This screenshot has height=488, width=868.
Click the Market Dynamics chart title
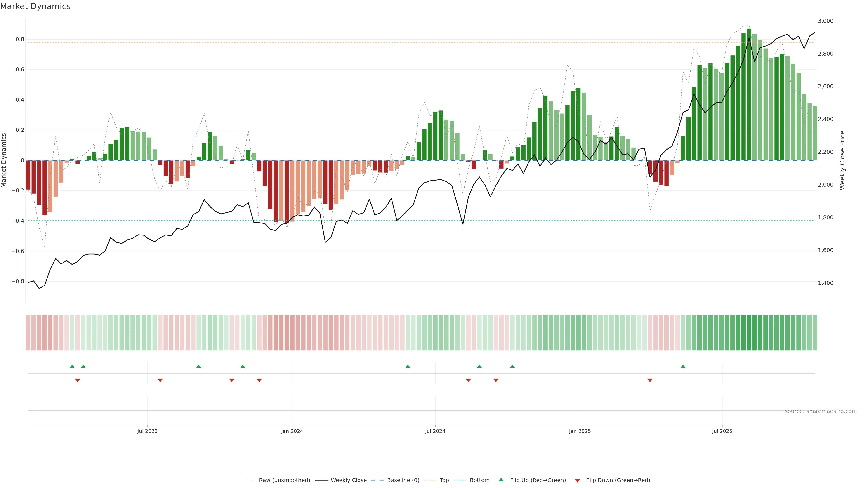click(x=35, y=6)
